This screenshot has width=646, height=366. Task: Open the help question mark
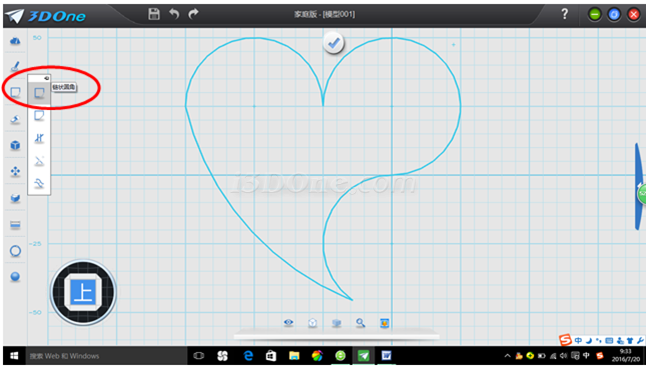point(565,14)
